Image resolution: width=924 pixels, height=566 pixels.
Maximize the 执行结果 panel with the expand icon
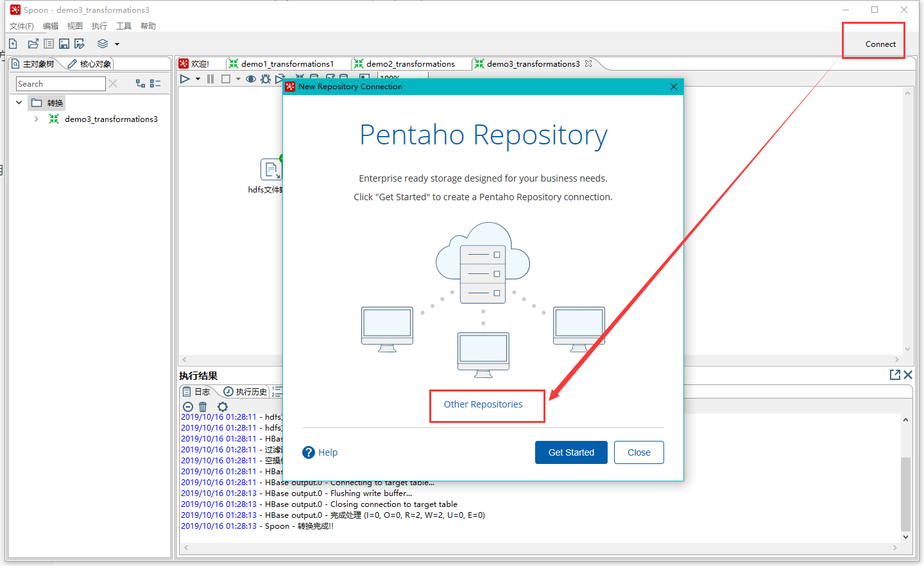895,375
